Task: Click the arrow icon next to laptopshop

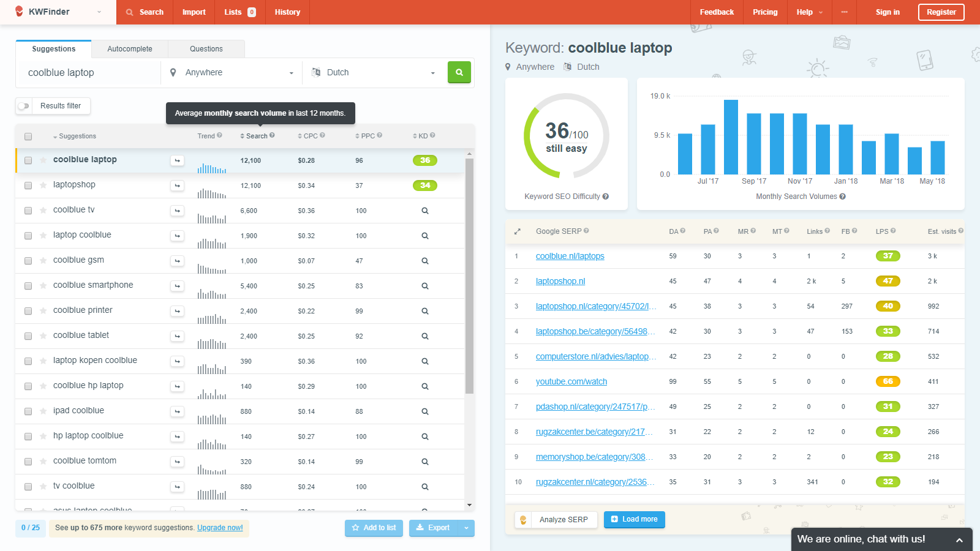Action: click(177, 186)
